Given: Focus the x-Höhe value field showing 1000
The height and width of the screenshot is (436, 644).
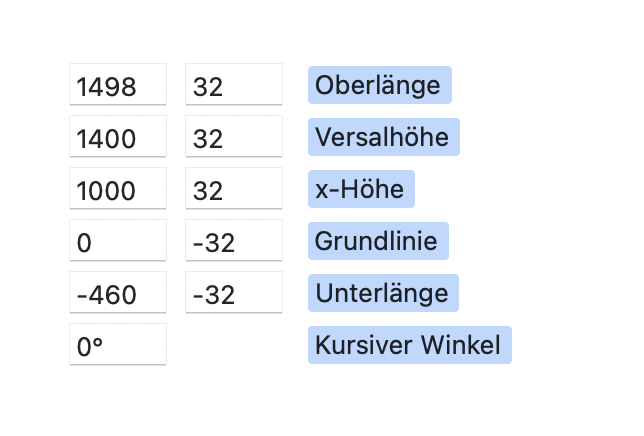Looking at the screenshot, I should 117,189.
